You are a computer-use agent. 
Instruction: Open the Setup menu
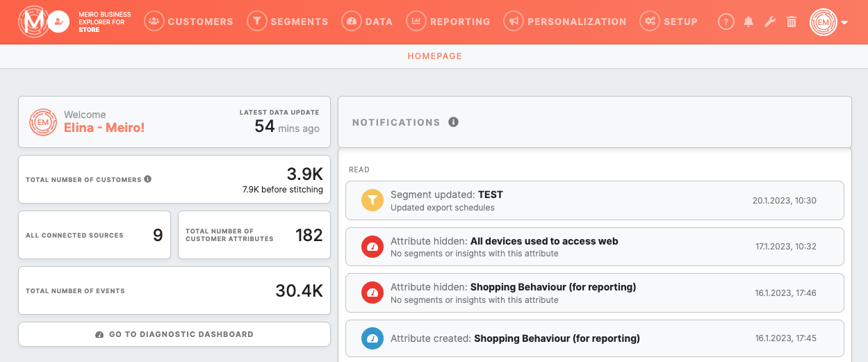[x=669, y=22]
